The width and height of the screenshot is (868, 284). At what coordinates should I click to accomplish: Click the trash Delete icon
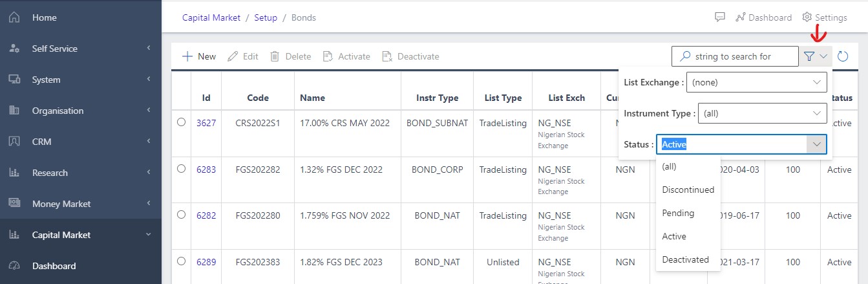point(275,56)
